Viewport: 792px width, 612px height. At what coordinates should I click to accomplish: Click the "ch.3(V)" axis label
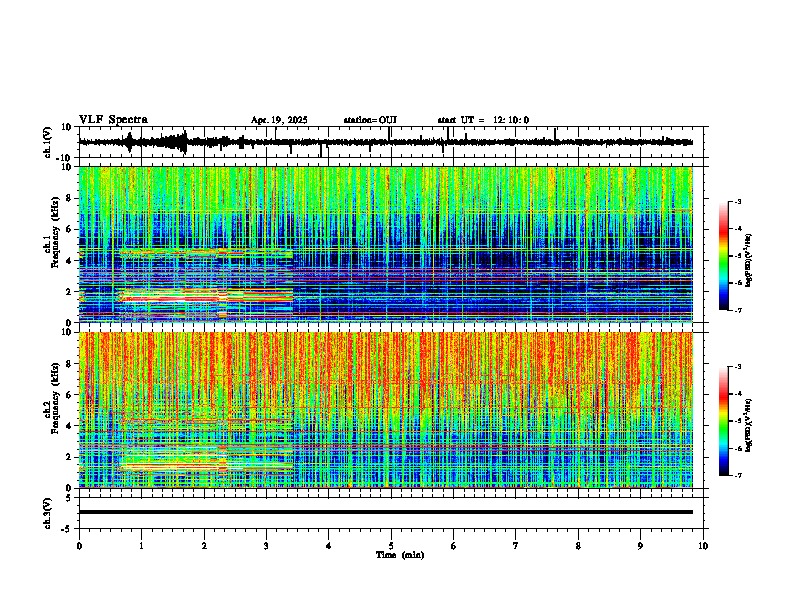[x=48, y=513]
